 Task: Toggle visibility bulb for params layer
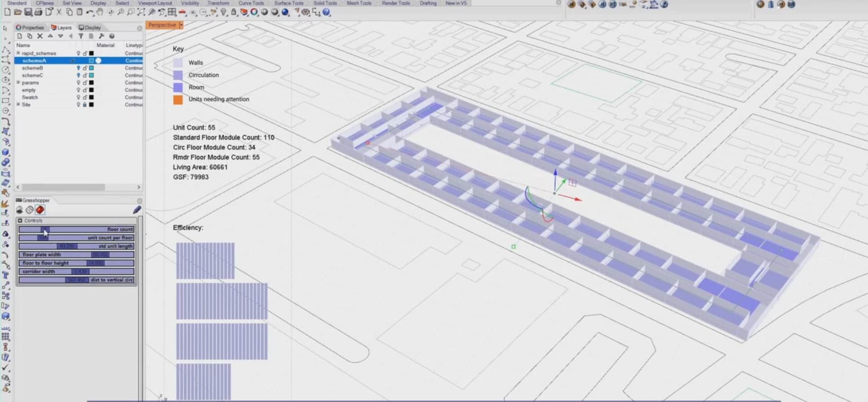point(78,83)
